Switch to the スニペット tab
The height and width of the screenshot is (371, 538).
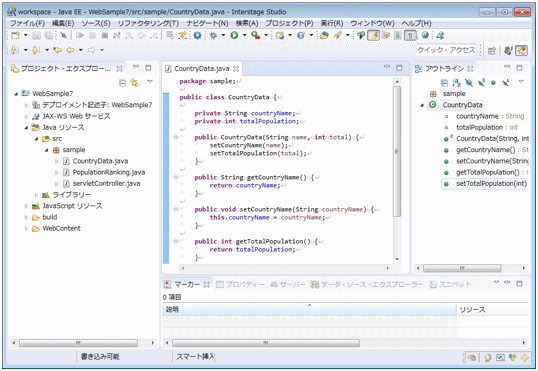451,285
